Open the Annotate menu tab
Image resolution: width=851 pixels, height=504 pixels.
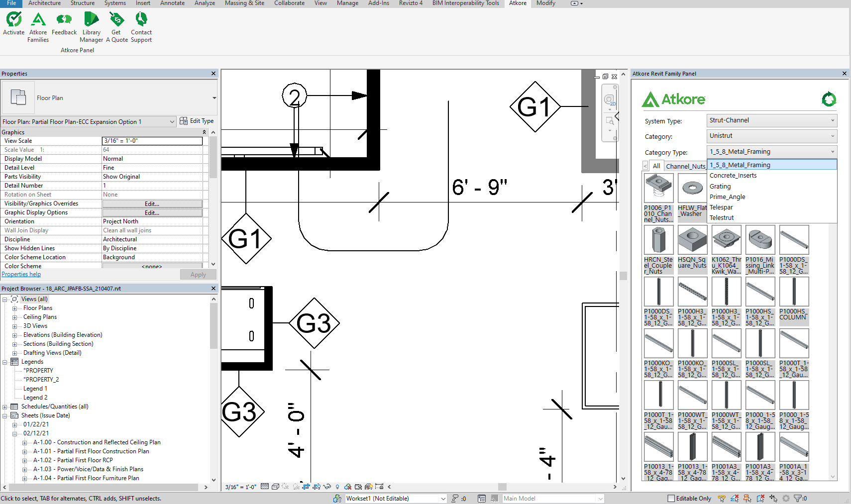point(172,3)
